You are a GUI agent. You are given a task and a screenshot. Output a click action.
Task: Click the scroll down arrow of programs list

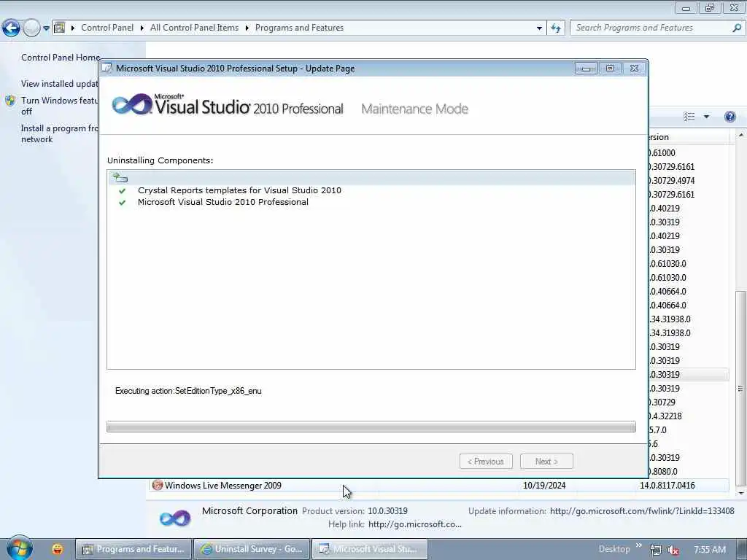(741, 493)
